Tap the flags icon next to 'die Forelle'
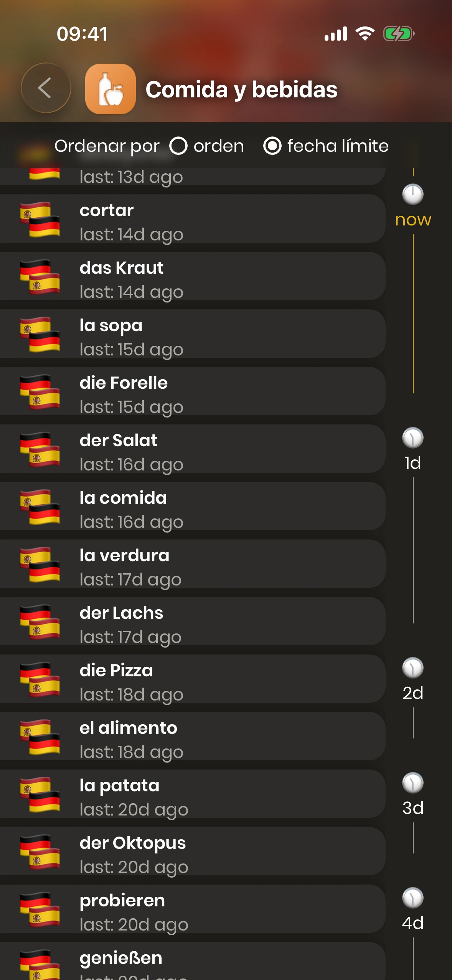The height and width of the screenshot is (980, 452). (40, 391)
